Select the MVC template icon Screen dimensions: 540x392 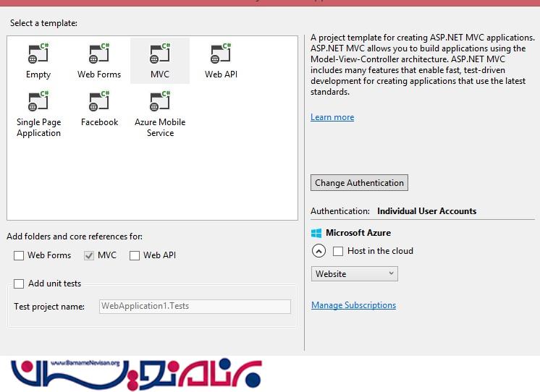[159, 54]
